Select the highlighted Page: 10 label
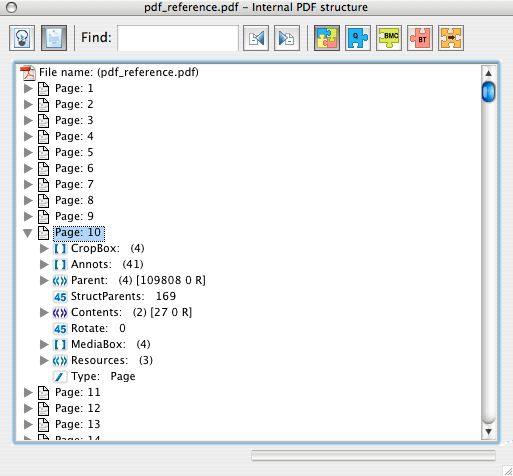The height and width of the screenshot is (476, 513). [x=79, y=233]
